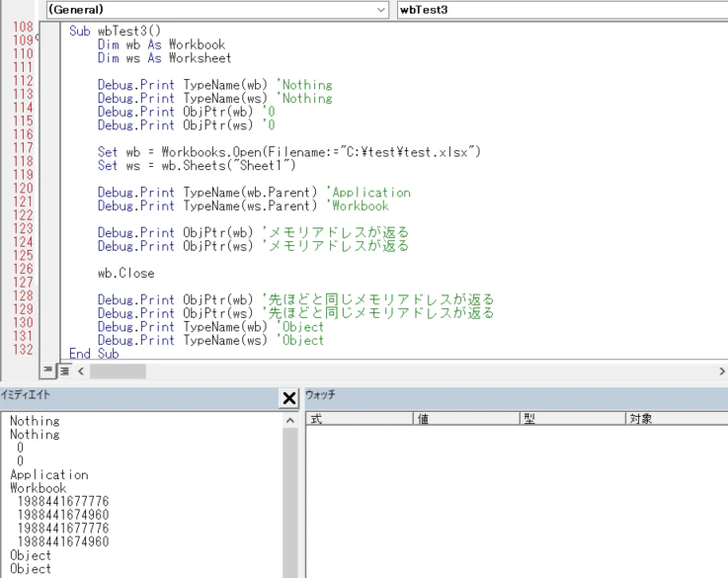728x578 pixels.
Task: Switch to Full Module View icon
Action: pyautogui.click(x=64, y=371)
